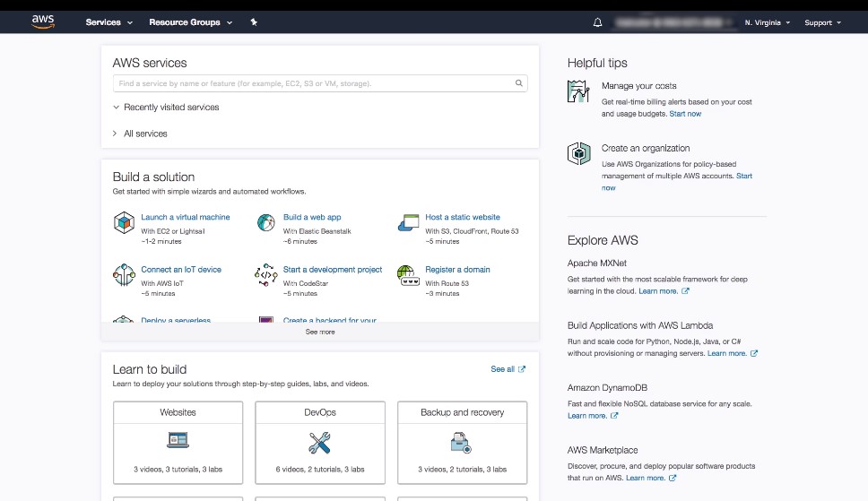Open Build a web app link

click(x=312, y=217)
